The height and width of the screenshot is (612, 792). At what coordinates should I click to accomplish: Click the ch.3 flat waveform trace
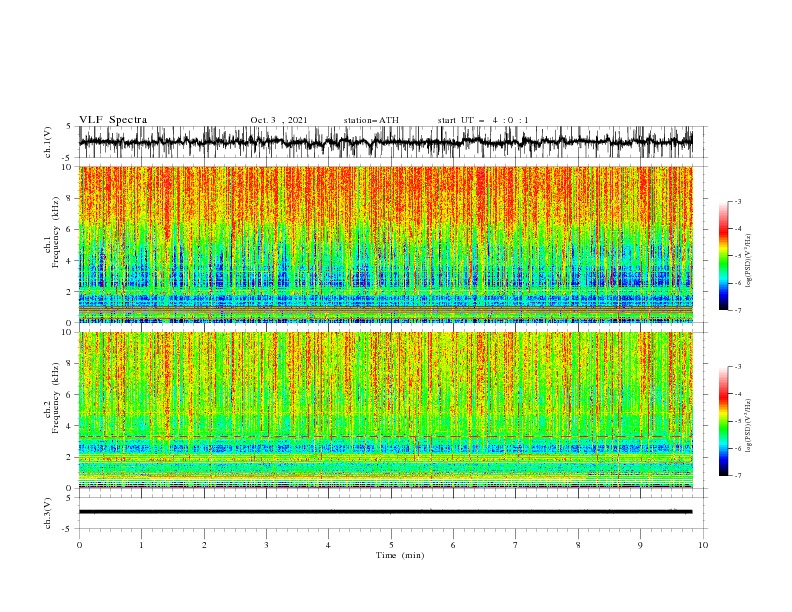pos(385,512)
